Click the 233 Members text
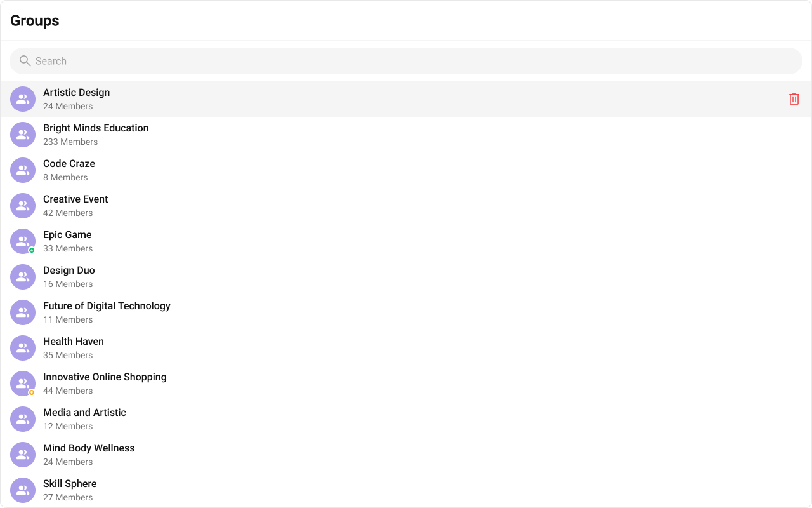Image resolution: width=812 pixels, height=508 pixels. click(70, 142)
